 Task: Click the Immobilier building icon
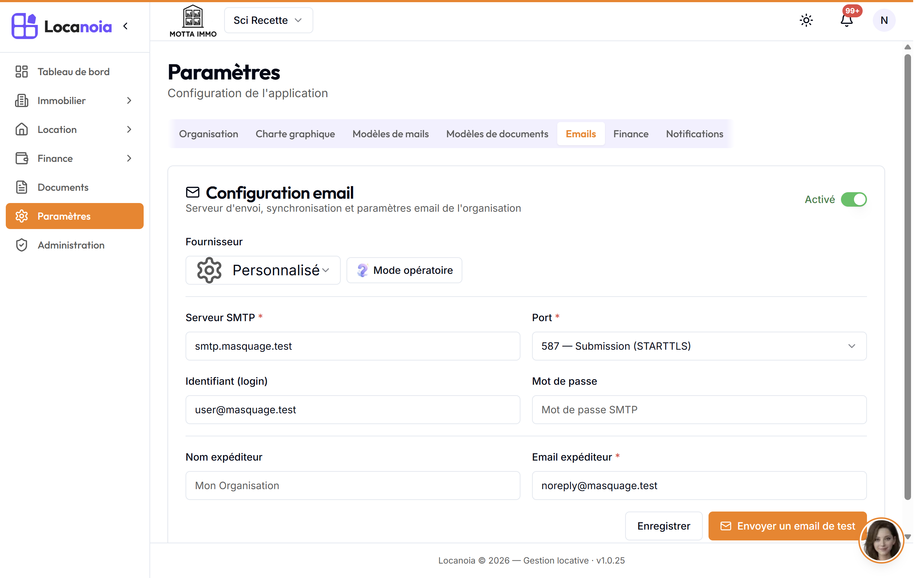click(x=22, y=100)
